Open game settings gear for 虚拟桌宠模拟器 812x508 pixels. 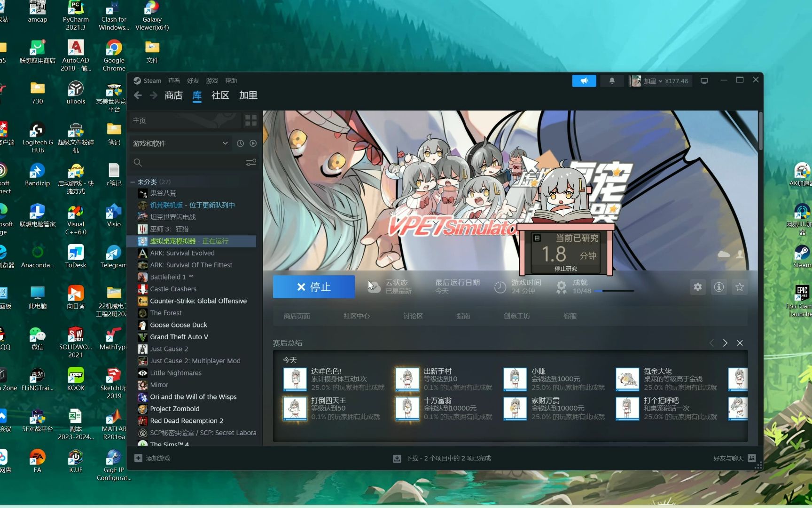(x=698, y=287)
